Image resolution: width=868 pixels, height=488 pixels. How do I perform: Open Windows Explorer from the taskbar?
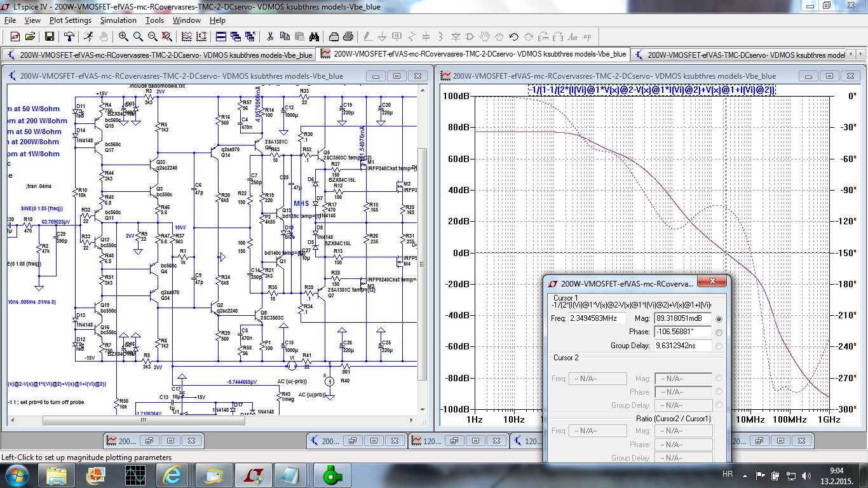coord(56,475)
